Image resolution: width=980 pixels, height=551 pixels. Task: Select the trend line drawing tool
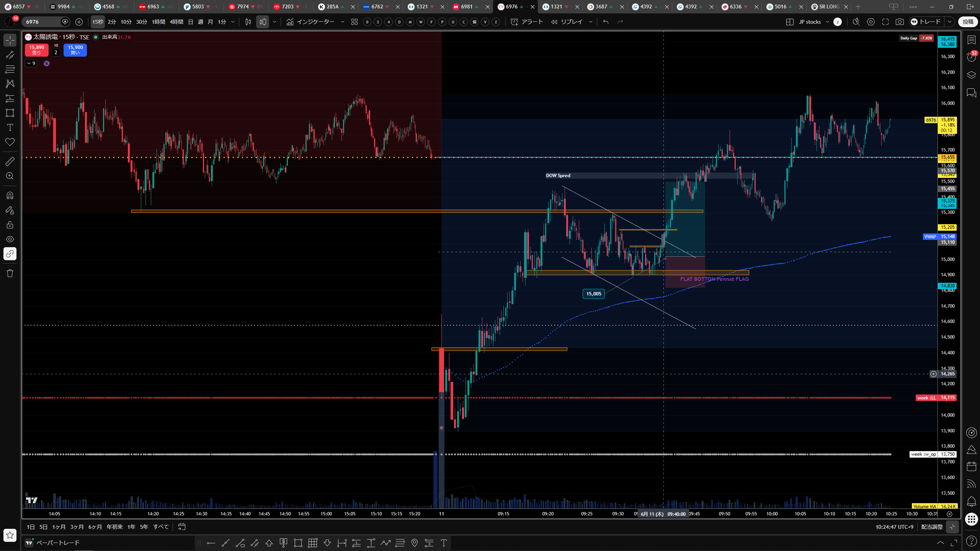(10, 55)
